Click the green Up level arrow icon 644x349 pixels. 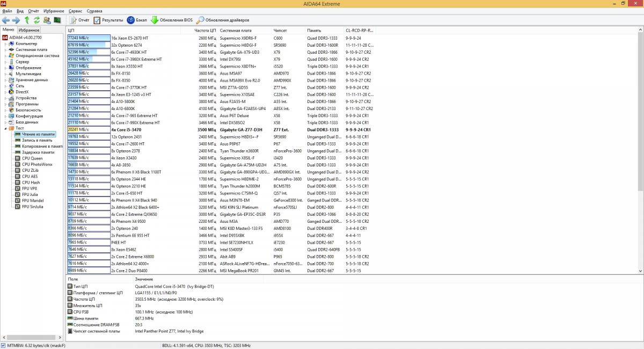(x=27, y=20)
